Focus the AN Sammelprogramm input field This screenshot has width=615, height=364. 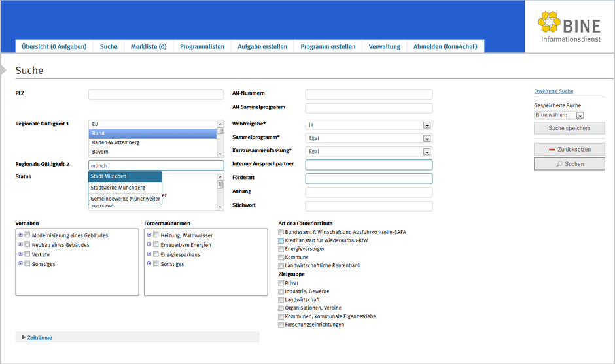tap(369, 108)
